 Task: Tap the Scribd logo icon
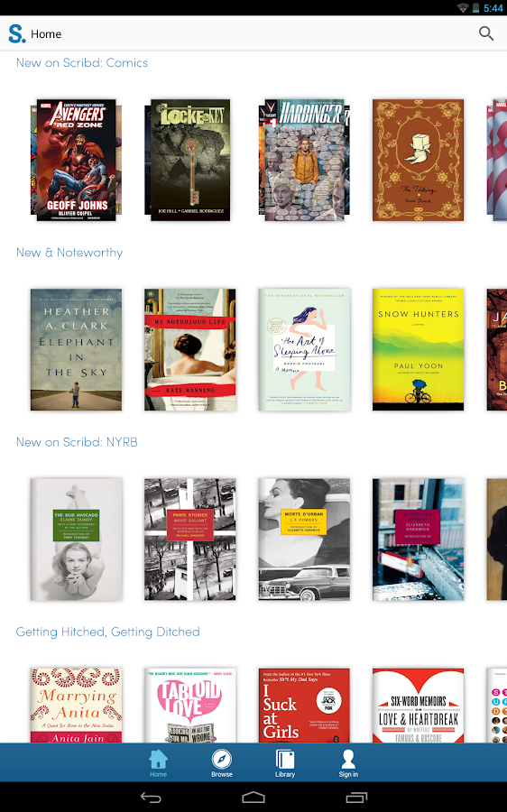[x=16, y=33]
